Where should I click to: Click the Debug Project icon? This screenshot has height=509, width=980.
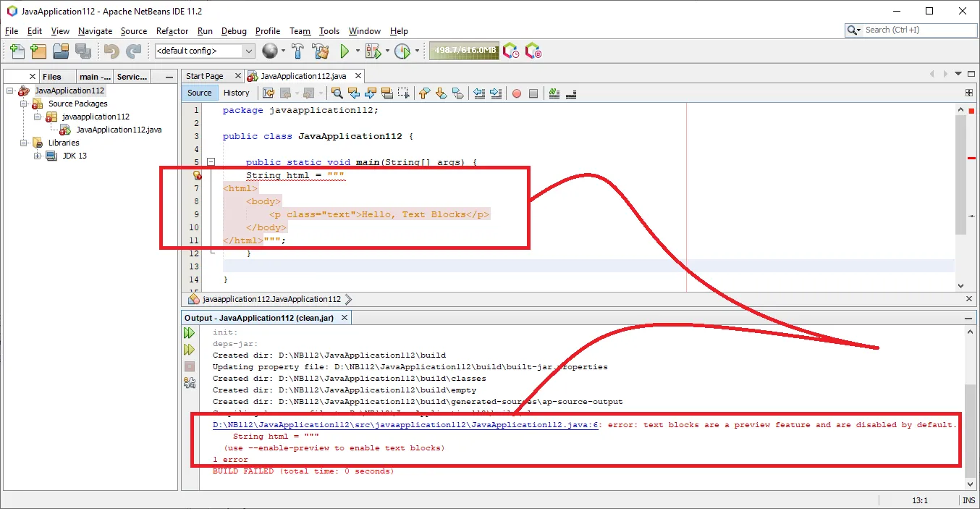[373, 51]
